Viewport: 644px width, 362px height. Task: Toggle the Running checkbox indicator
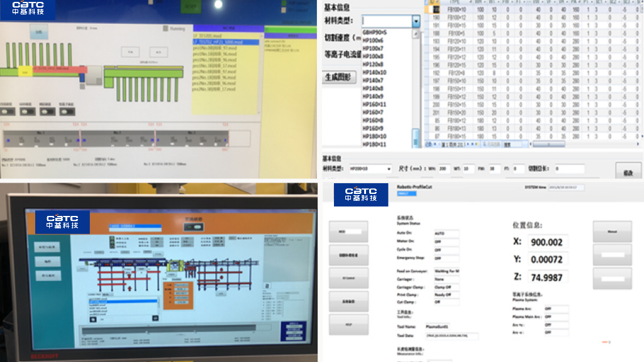pos(165,28)
